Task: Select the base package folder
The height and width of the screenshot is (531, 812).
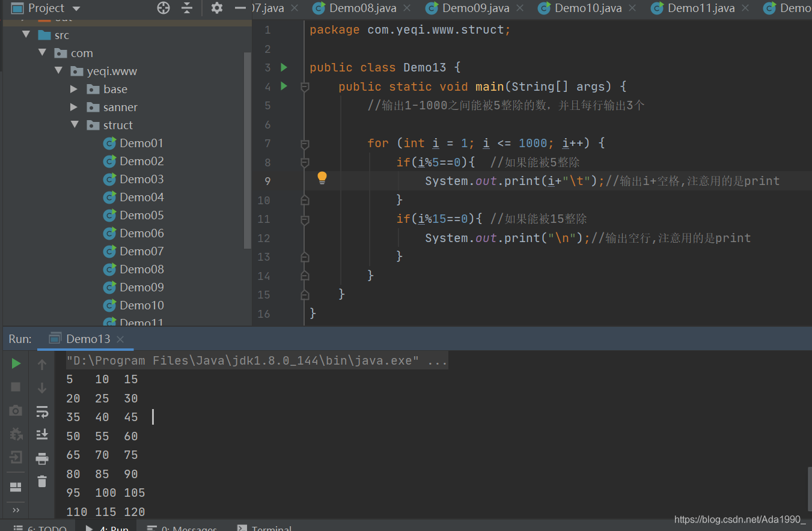Action: coord(107,89)
